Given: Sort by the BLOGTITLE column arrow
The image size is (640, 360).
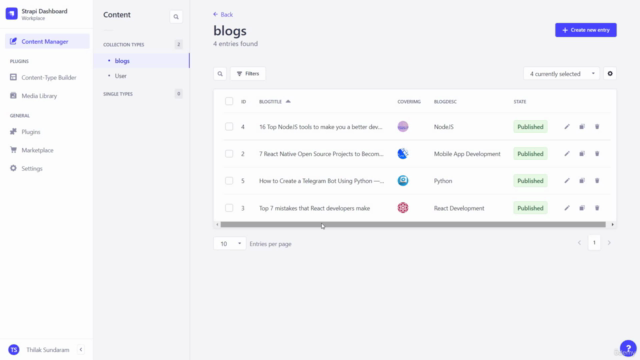Looking at the screenshot, I should 288,101.
